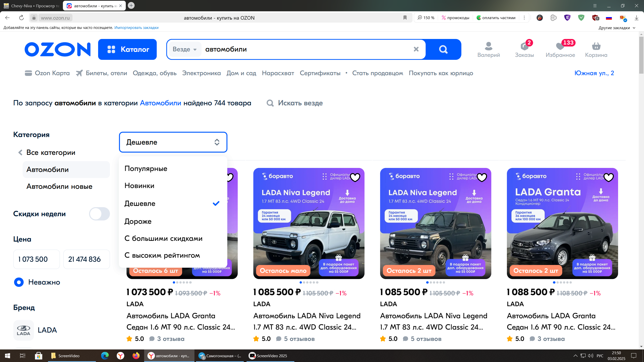Open the Избранное favorites heart icon

click(x=560, y=50)
